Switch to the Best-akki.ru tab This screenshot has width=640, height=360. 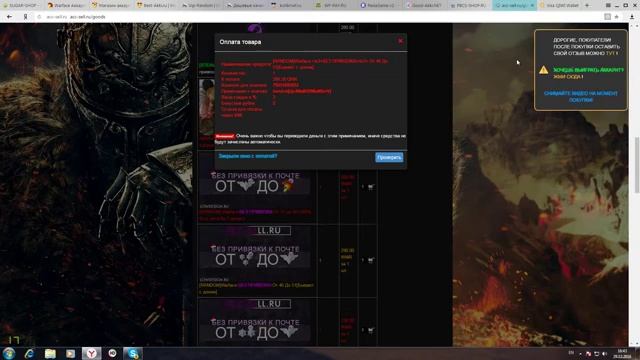click(x=155, y=5)
